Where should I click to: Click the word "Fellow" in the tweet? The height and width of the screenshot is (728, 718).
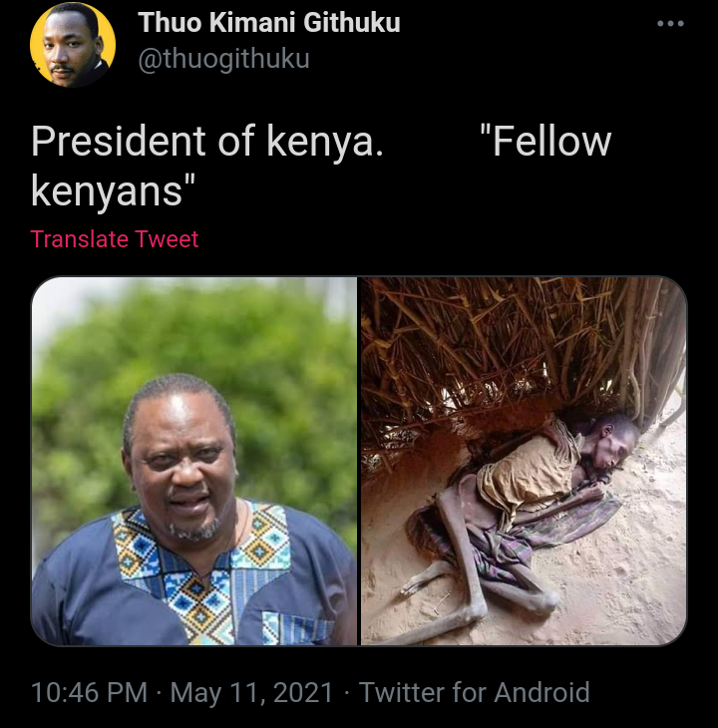544,142
